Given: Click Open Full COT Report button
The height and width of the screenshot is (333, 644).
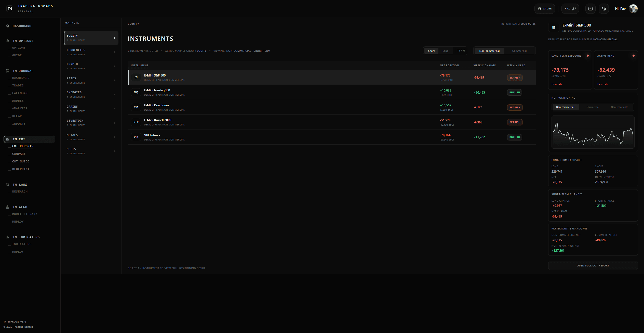Looking at the screenshot, I should point(593,265).
